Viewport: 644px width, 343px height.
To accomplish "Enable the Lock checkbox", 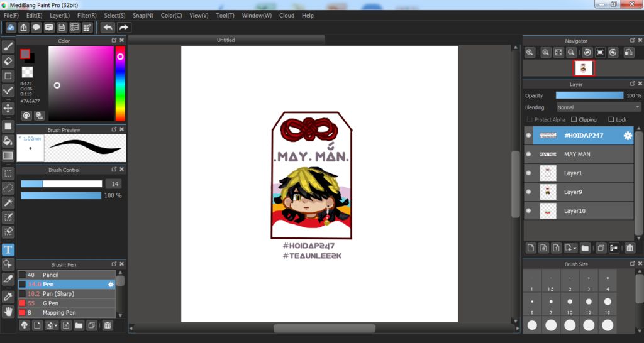I will pos(611,120).
